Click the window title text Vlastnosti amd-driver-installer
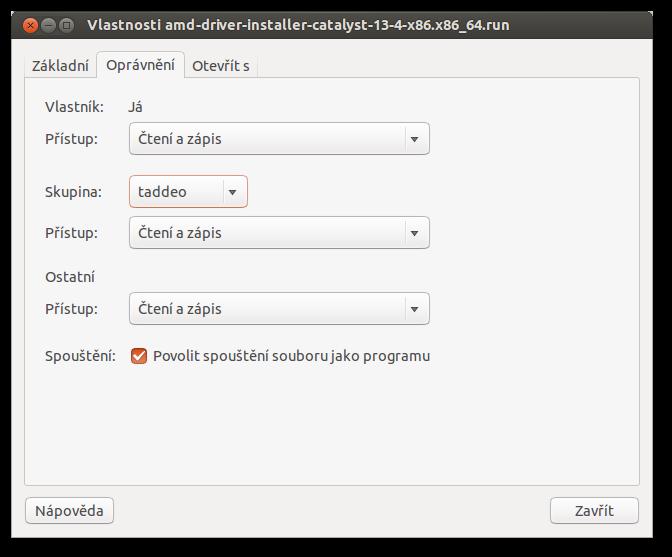The width and height of the screenshot is (672, 557). (x=298, y=25)
